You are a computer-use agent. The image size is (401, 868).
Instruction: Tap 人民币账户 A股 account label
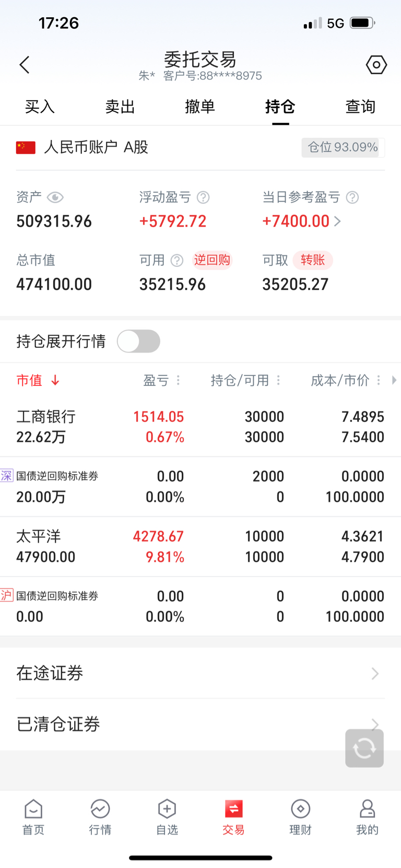[x=96, y=147]
